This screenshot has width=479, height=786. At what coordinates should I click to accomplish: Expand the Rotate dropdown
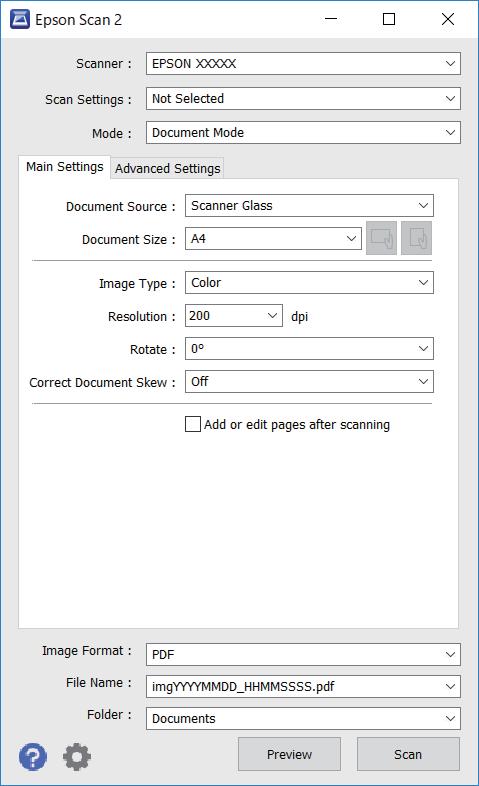coord(309,349)
